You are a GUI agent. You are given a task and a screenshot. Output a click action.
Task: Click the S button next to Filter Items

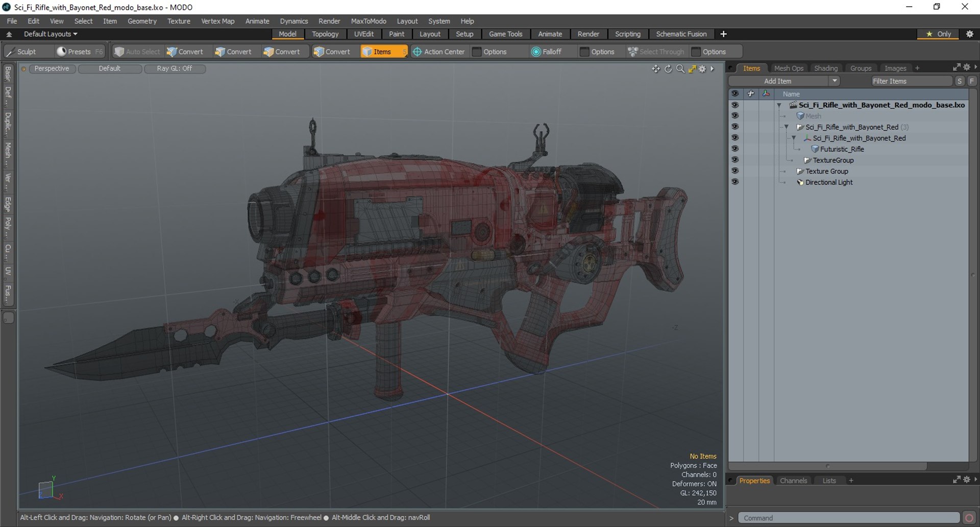pos(960,81)
